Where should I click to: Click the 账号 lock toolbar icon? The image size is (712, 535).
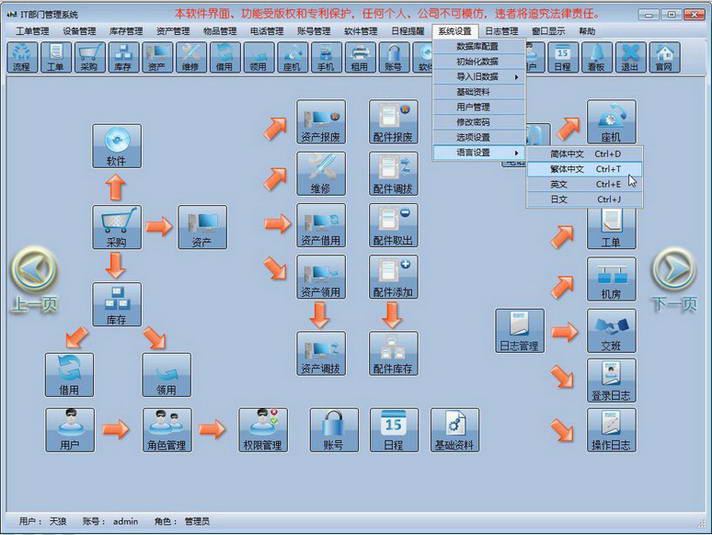coord(394,57)
